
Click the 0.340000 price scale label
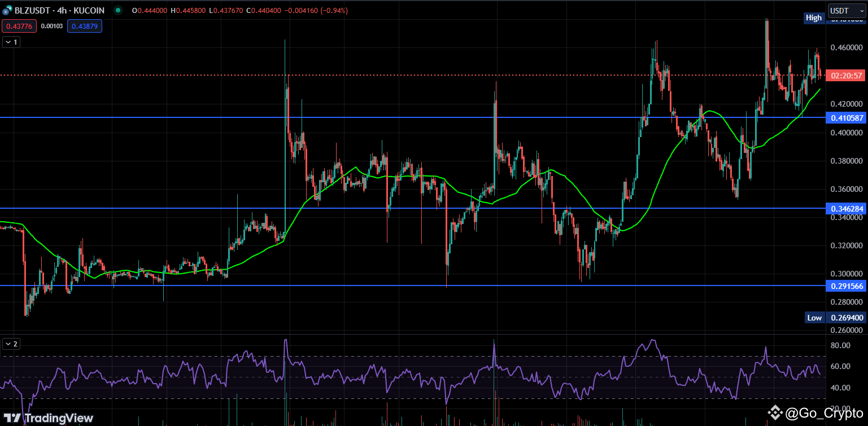(845, 218)
